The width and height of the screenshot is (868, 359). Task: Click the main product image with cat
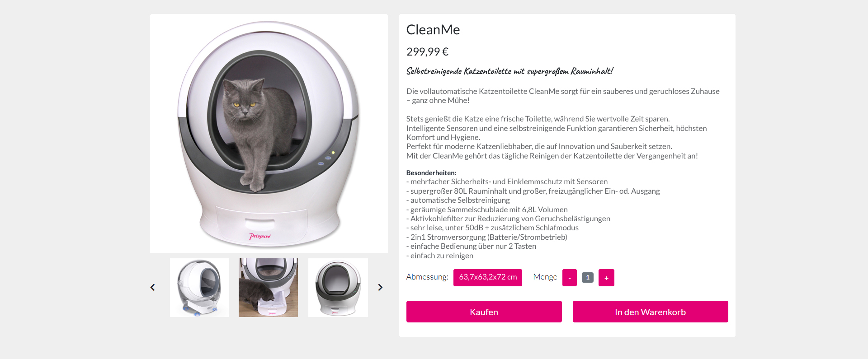[269, 133]
